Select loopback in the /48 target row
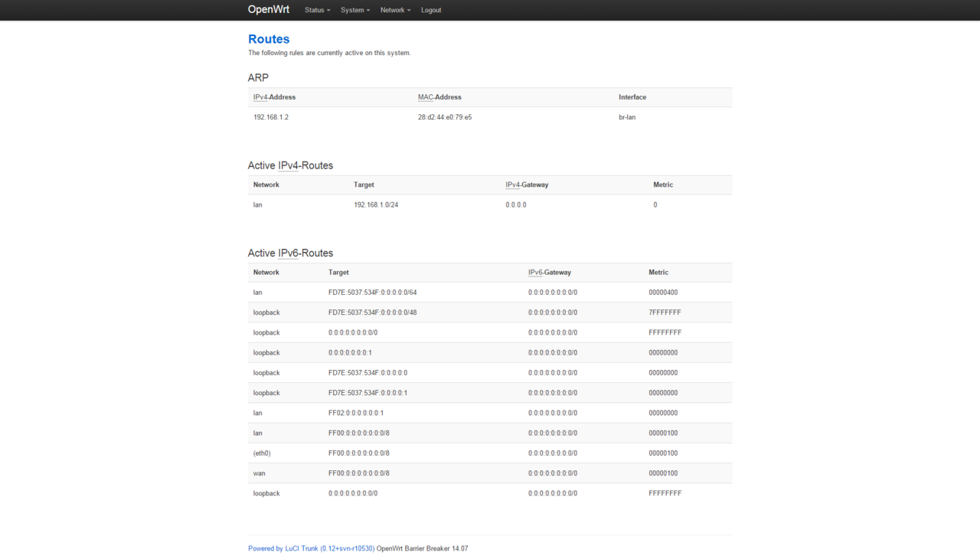 tap(266, 312)
